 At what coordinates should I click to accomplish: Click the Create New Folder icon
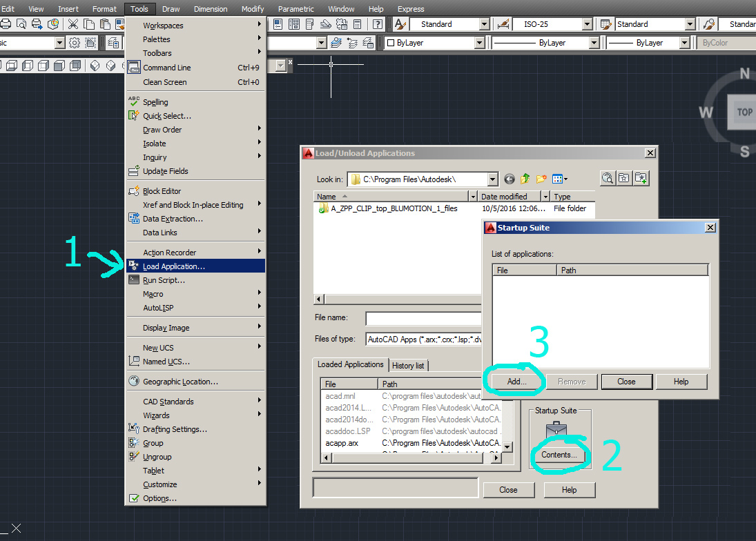coord(541,179)
